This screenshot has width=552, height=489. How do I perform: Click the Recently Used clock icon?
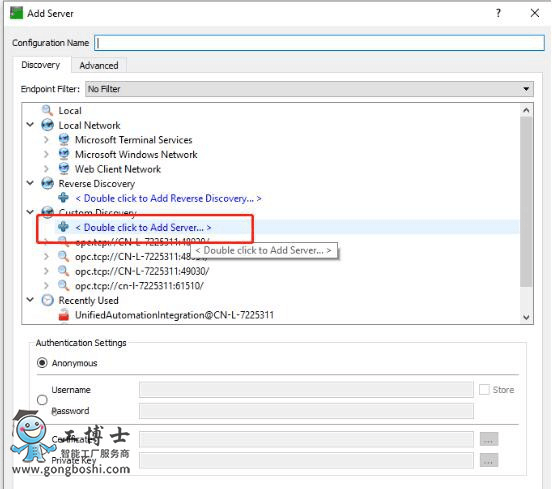click(x=48, y=300)
